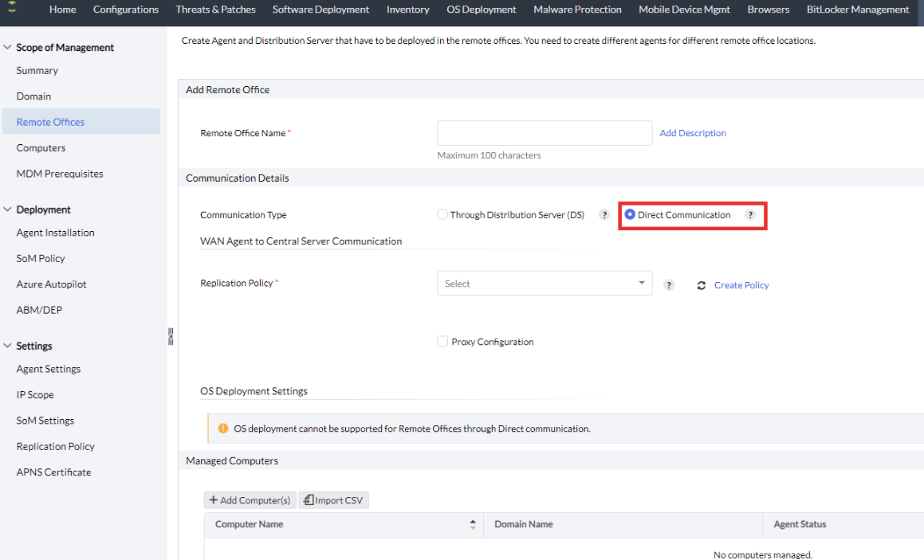
Task: Click help icon beside Distribution Server option
Action: pos(605,215)
